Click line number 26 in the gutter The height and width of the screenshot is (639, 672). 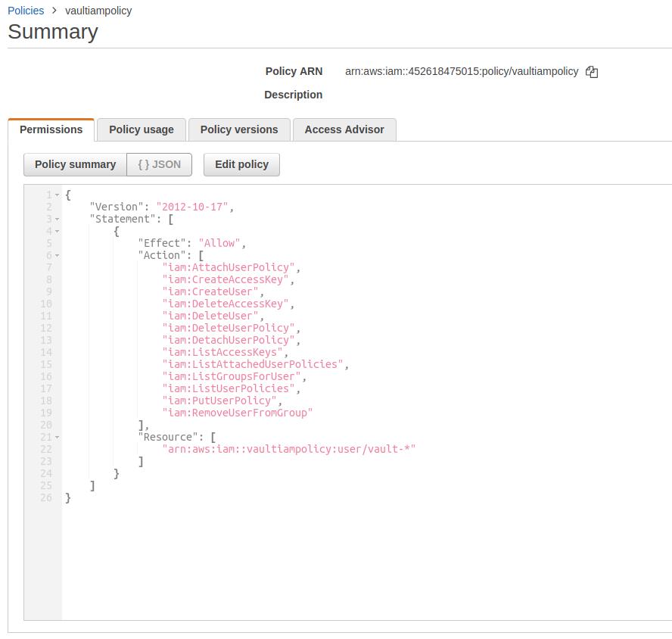point(46,498)
